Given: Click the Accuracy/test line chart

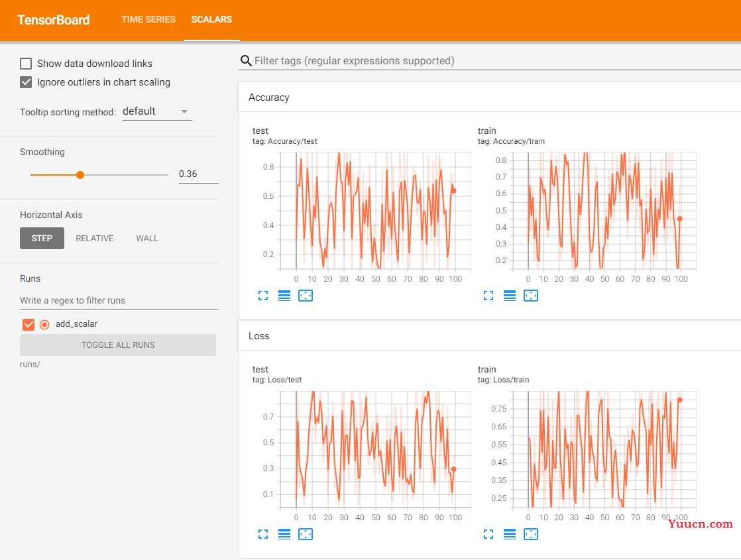Looking at the screenshot, I should point(376,211).
